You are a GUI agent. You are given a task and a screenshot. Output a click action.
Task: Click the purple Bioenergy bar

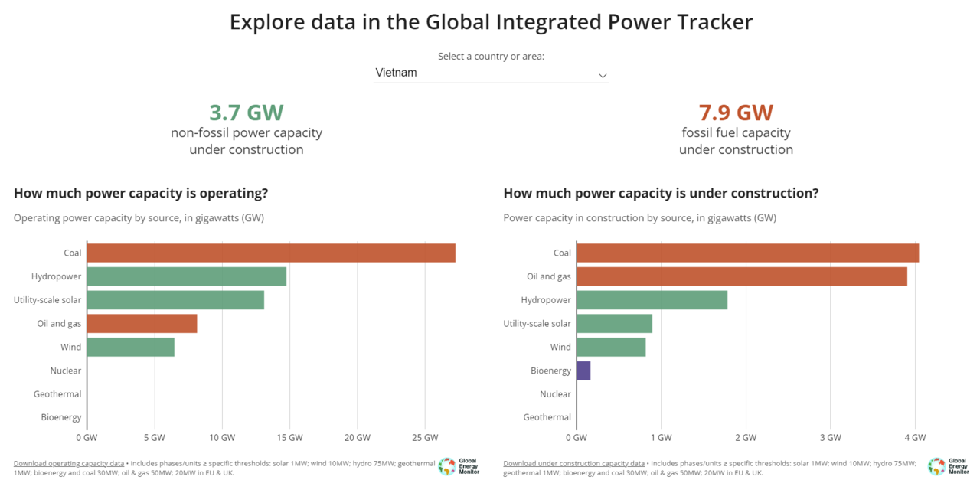point(583,371)
